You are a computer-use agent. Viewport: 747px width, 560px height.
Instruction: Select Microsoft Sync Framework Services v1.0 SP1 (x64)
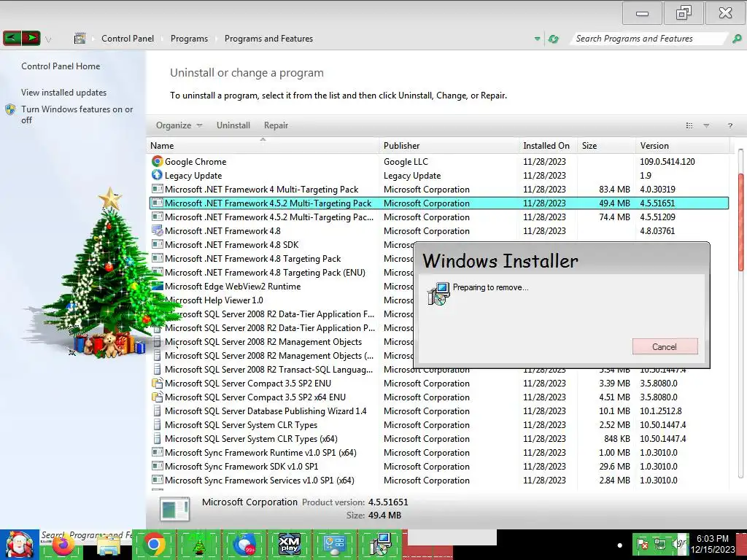pos(438,480)
